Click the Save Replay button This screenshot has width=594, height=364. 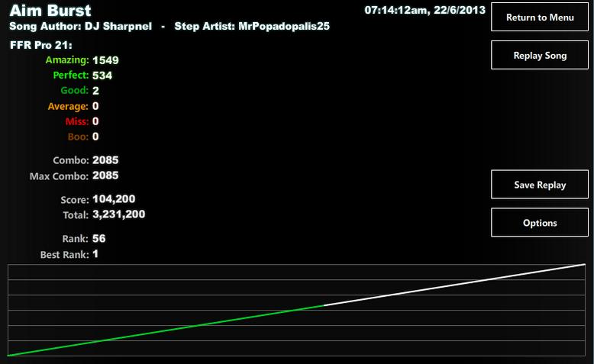pos(540,185)
